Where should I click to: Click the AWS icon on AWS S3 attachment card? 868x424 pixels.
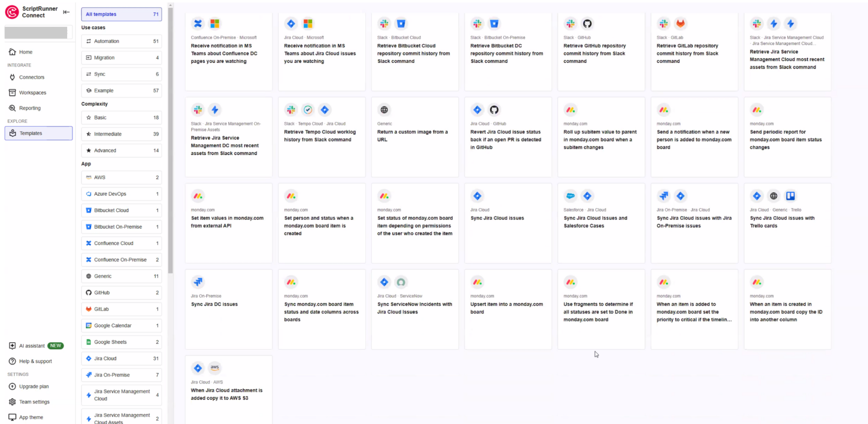coord(215,368)
